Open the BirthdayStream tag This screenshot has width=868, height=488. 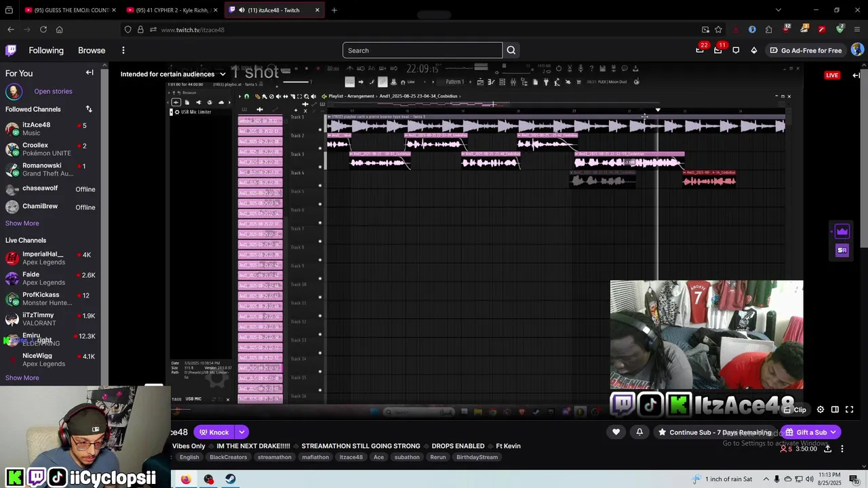click(x=477, y=457)
